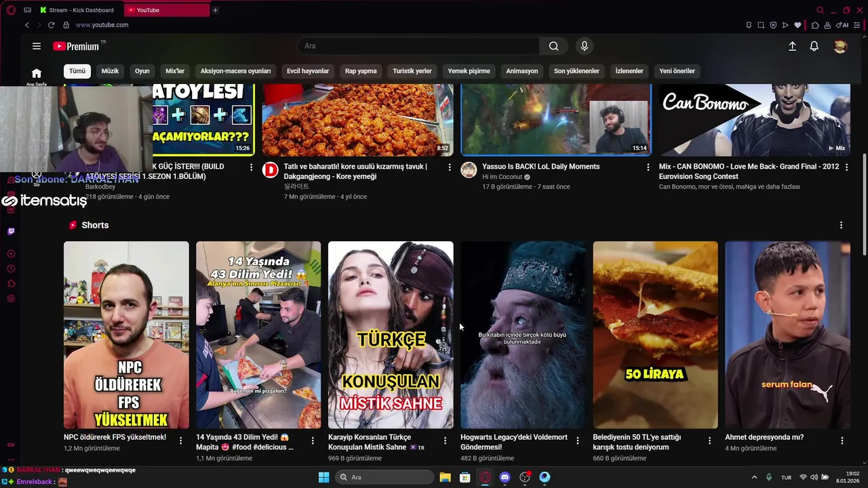Viewport: 868px width, 488px height.
Task: Click the Shorts section heading
Action: (x=95, y=225)
